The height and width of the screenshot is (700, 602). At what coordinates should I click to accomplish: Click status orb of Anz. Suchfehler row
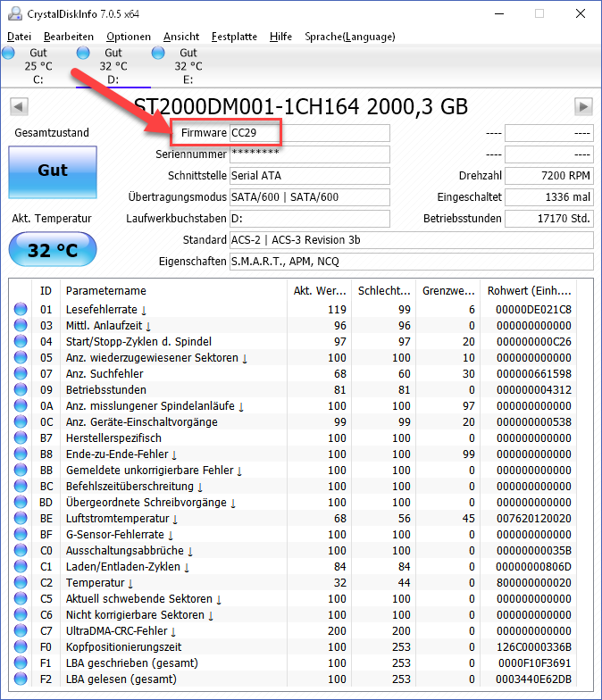tap(21, 373)
